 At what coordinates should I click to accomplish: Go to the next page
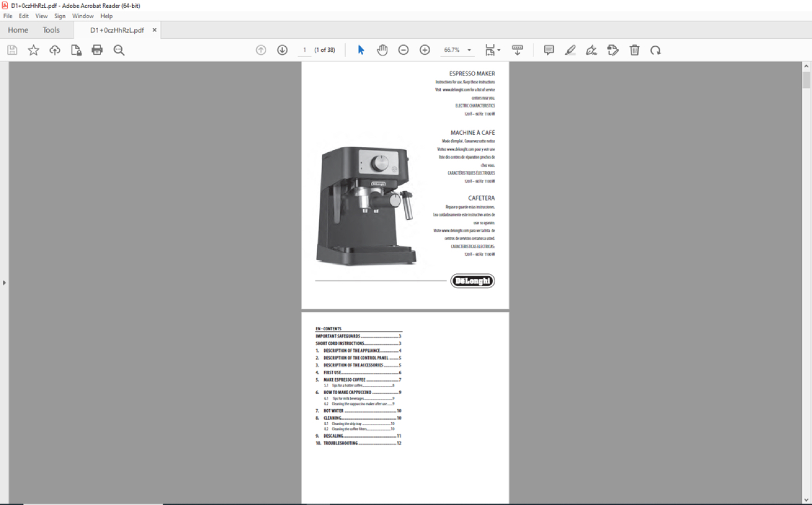[x=282, y=50]
